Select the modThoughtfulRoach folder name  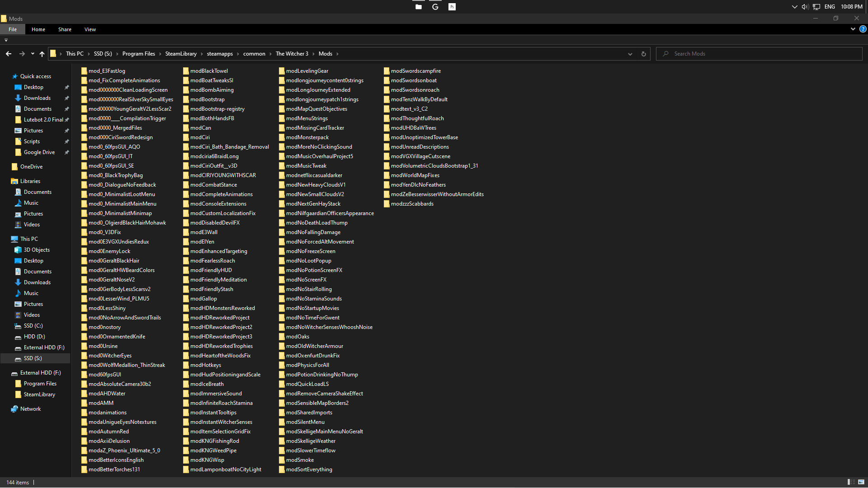[417, 118]
